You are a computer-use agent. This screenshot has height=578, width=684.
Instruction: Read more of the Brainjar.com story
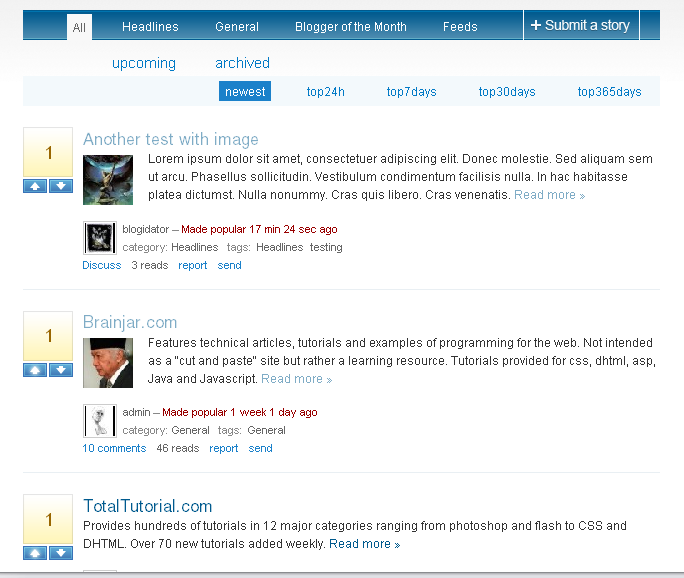click(296, 379)
